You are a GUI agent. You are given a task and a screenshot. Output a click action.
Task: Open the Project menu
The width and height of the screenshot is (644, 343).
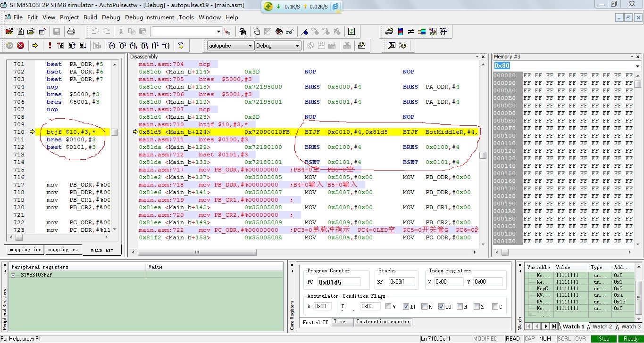69,17
